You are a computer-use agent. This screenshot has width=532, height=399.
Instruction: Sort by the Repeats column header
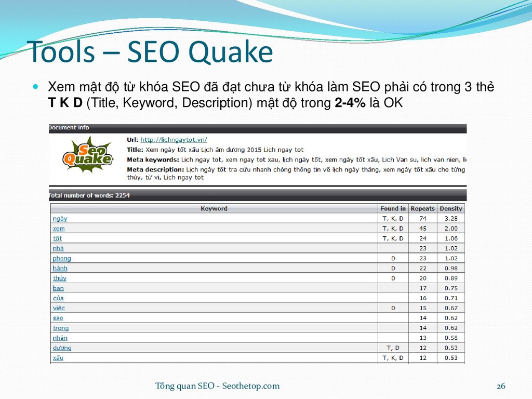tap(422, 208)
